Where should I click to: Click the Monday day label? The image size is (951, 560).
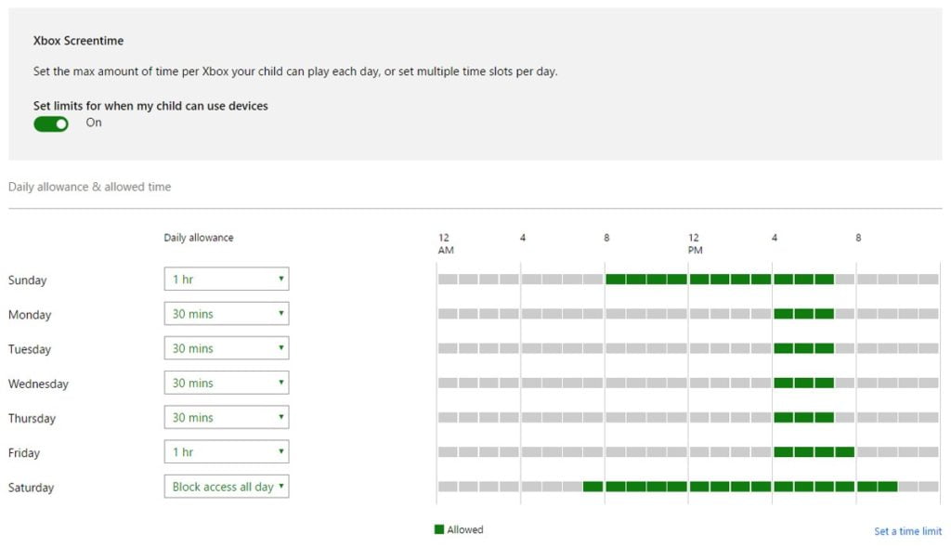30,315
